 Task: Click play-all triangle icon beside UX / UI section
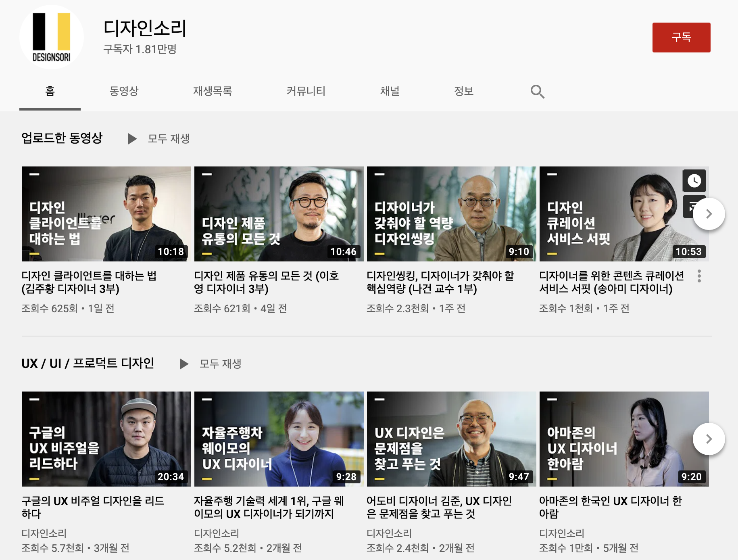click(183, 364)
